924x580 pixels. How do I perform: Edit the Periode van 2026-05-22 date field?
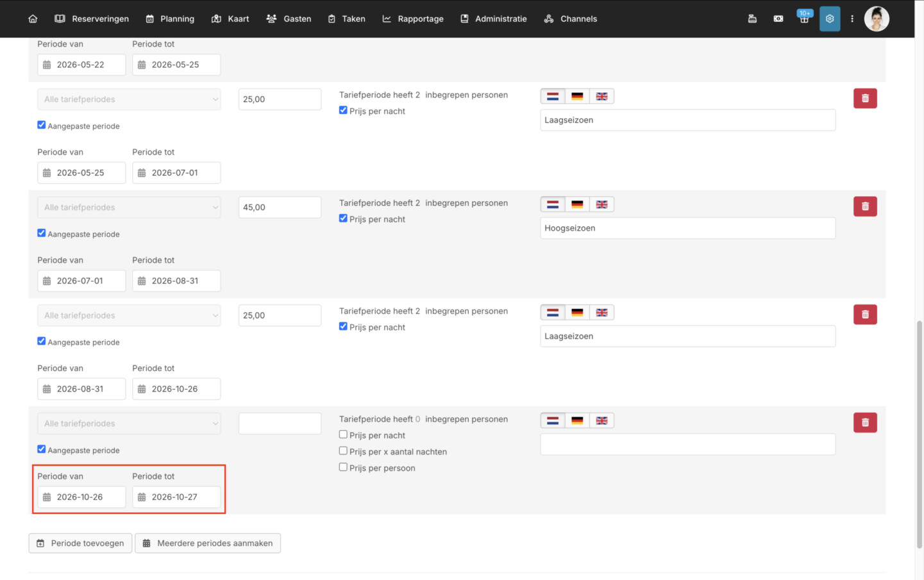(x=81, y=65)
